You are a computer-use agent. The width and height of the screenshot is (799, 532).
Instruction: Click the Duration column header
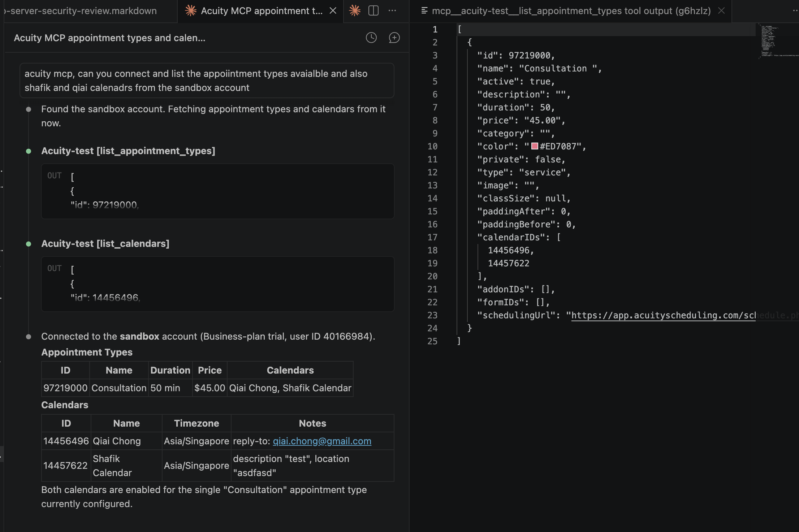(x=170, y=370)
